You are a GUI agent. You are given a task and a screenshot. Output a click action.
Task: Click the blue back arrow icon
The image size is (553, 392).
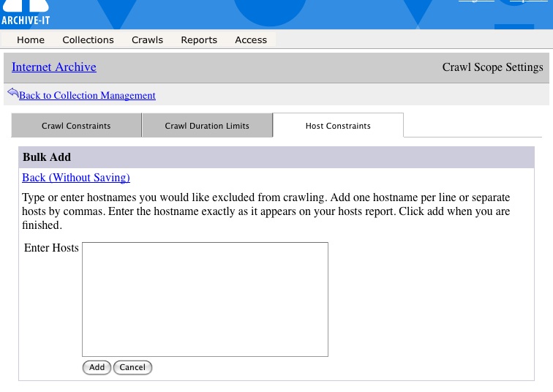coord(12,93)
